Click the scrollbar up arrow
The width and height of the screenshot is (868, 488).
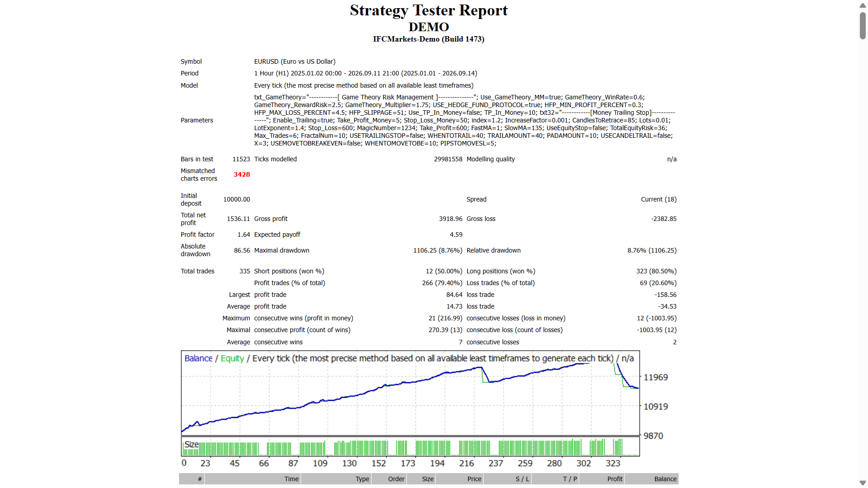pyautogui.click(x=863, y=5)
